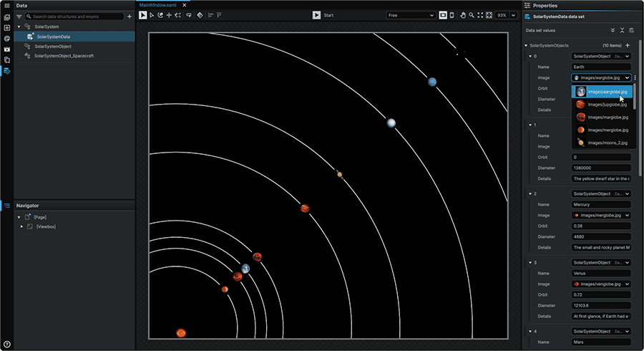Collapse the SolarSystem tree node

click(19, 27)
